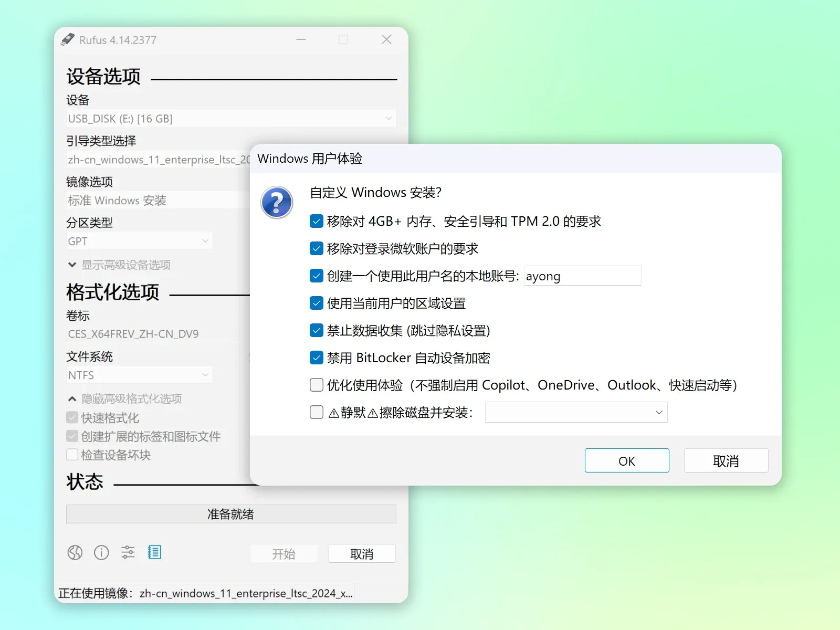840x630 pixels.
Task: Click the 卷标 label
Action: [78, 316]
